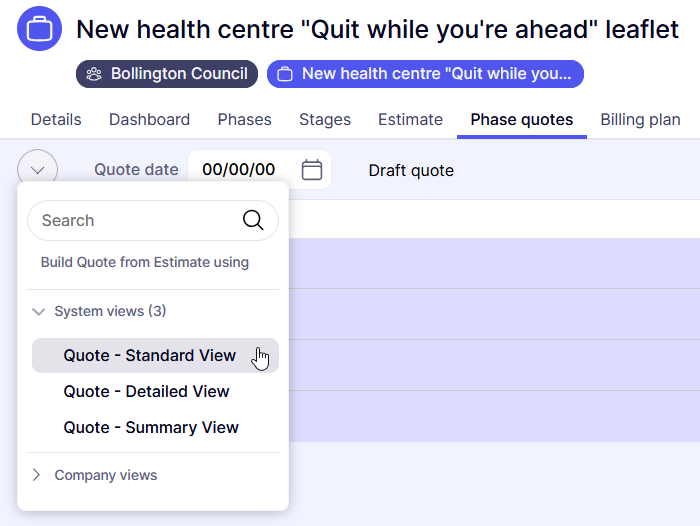700x526 pixels.
Task: Click the search magnifier icon
Action: coord(253,220)
